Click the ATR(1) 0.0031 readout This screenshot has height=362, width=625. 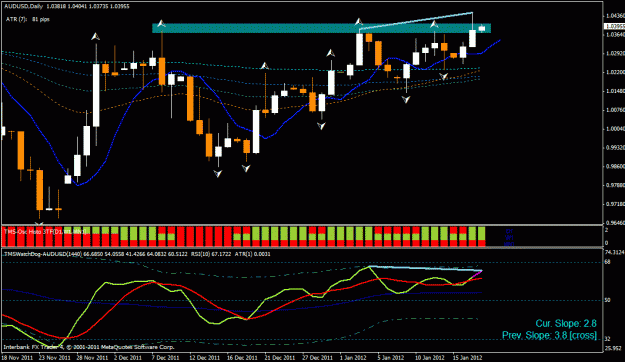tap(252, 254)
